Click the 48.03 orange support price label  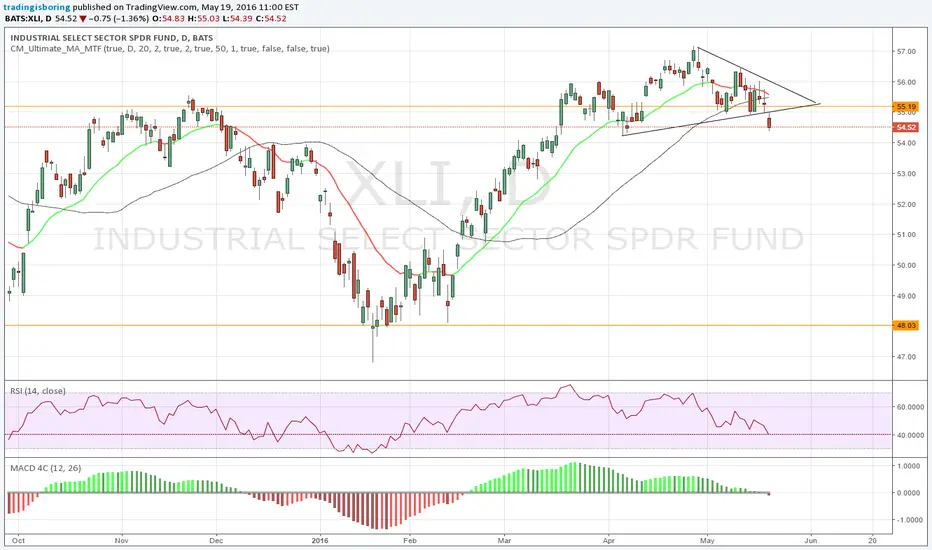906,325
